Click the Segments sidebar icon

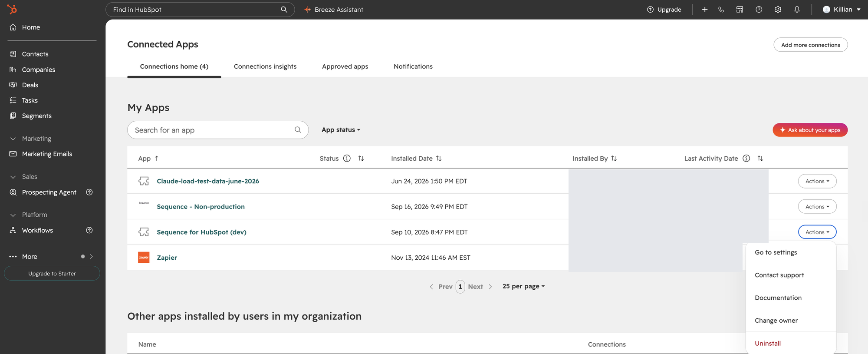[13, 116]
